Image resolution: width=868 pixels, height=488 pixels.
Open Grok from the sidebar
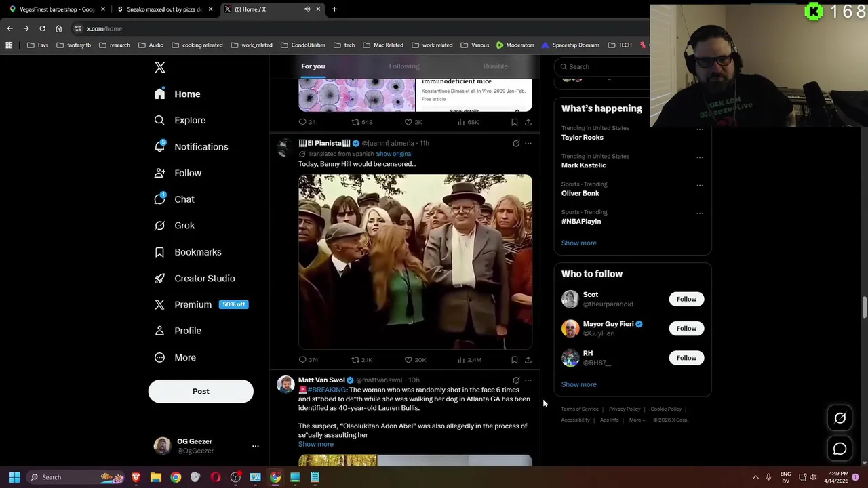click(174, 226)
